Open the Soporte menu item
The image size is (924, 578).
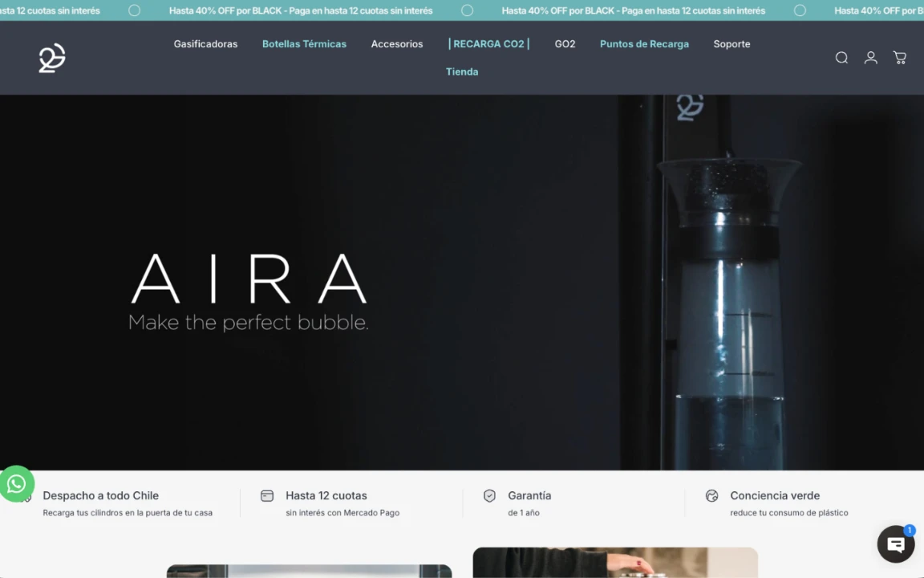click(x=731, y=44)
